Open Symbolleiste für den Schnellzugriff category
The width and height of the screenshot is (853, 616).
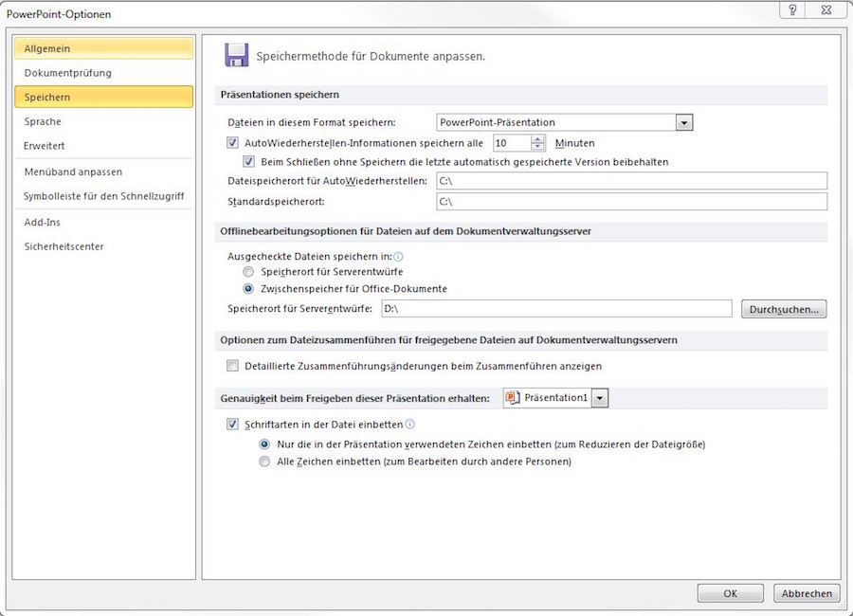(104, 196)
